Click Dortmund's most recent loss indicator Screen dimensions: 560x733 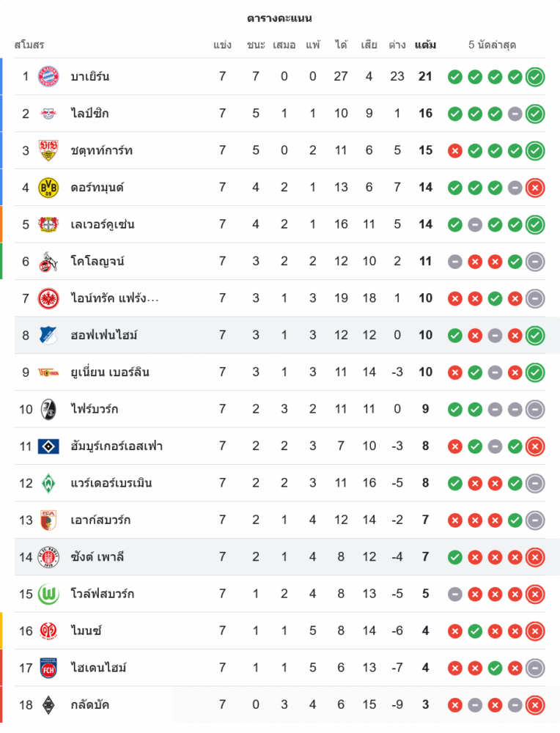[535, 188]
